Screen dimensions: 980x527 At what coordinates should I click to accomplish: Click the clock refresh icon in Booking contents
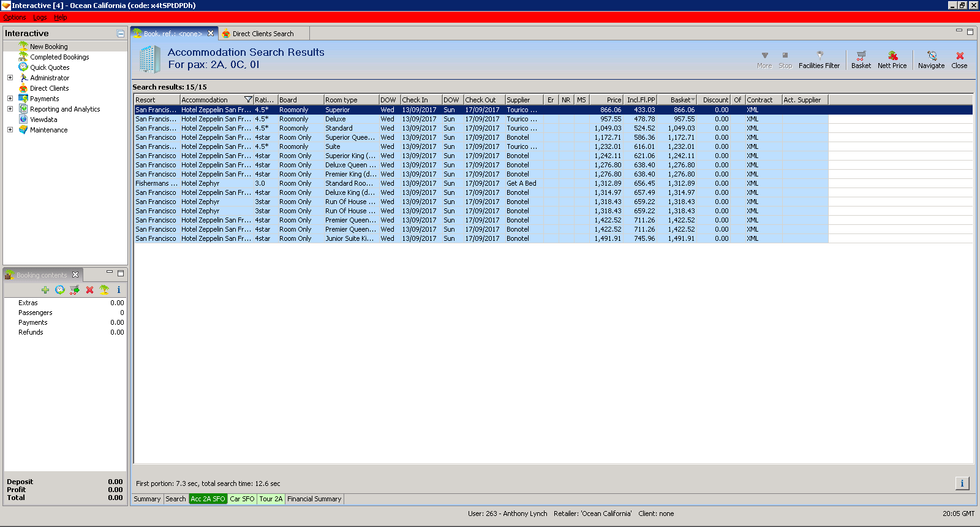point(60,290)
